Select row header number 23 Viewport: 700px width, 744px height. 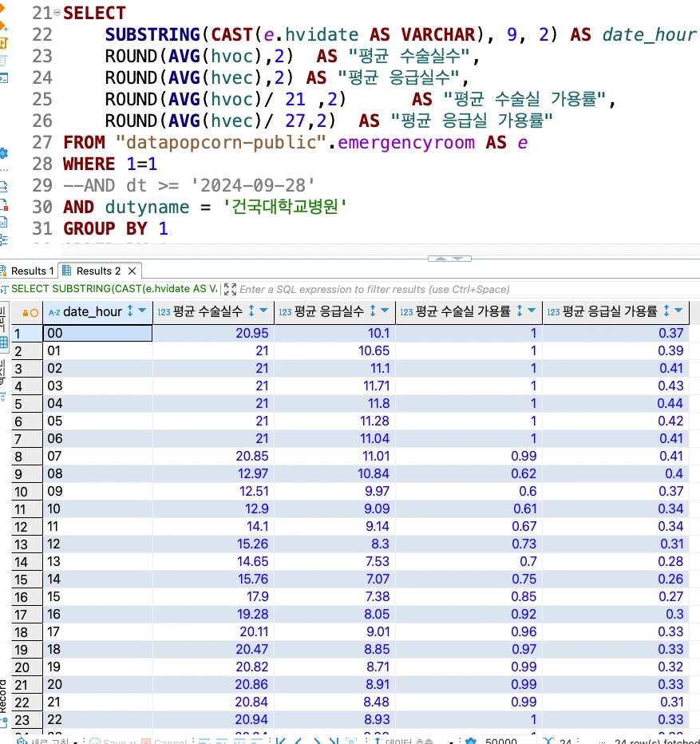27,720
